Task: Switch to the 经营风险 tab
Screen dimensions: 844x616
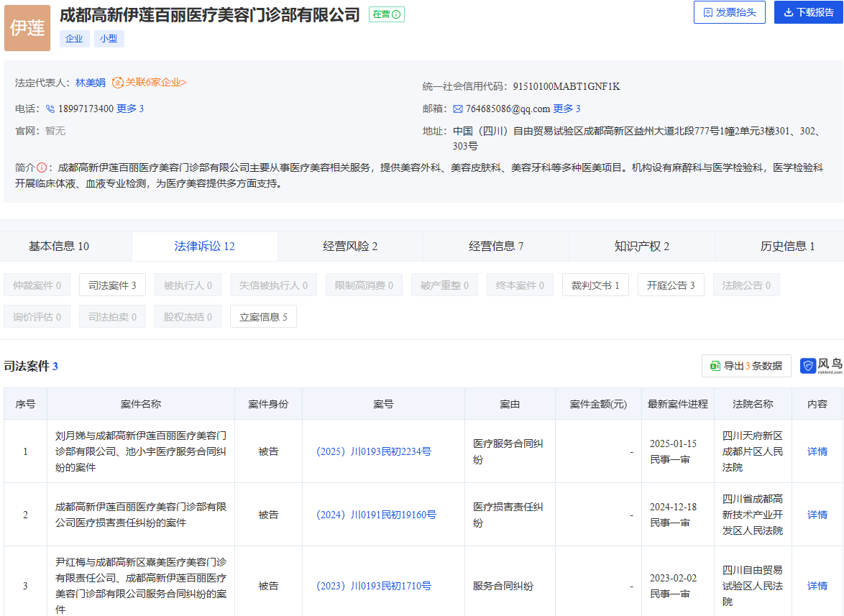Action: 349,246
